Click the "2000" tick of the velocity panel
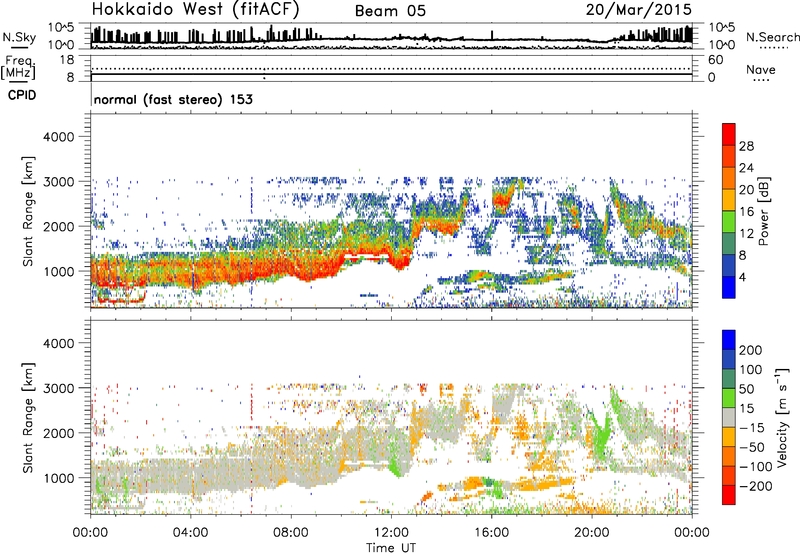 (x=59, y=433)
